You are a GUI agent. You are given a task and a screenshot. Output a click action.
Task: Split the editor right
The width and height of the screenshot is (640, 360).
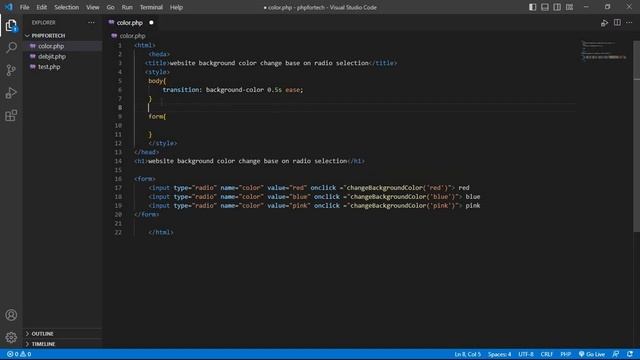click(617, 22)
